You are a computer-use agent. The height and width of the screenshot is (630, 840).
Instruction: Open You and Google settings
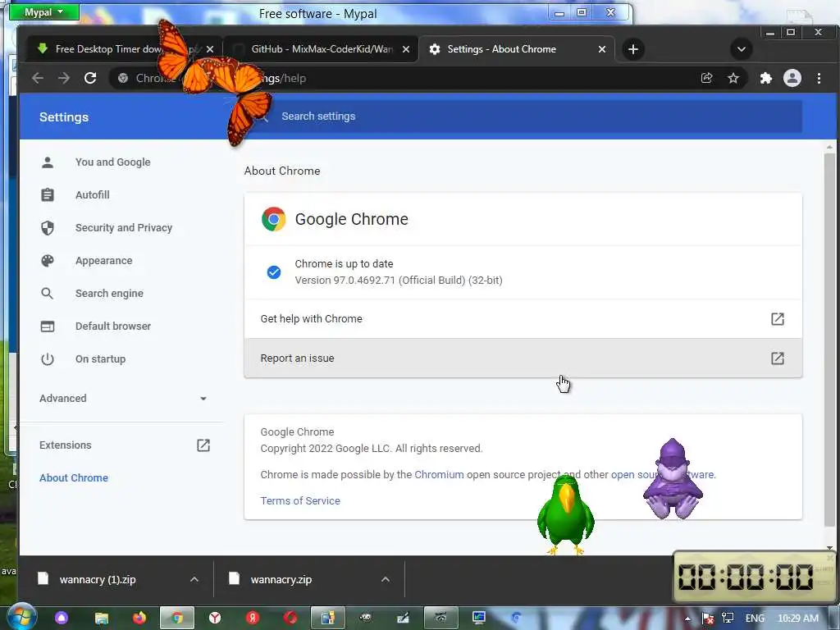click(112, 162)
